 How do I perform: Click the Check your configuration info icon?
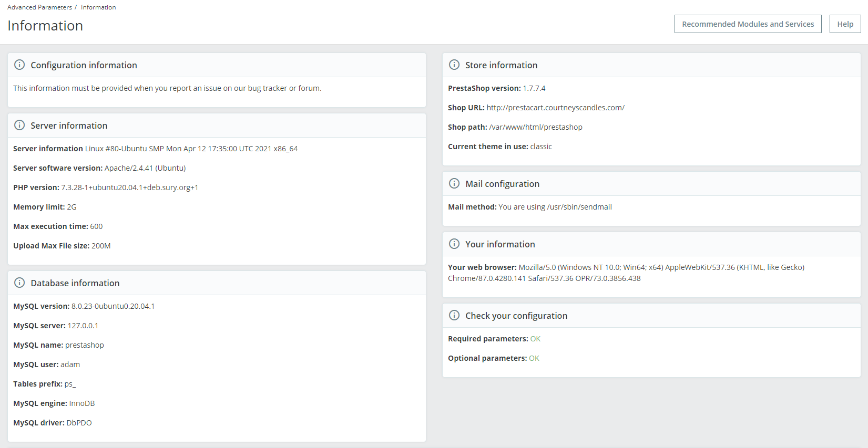[x=454, y=315]
